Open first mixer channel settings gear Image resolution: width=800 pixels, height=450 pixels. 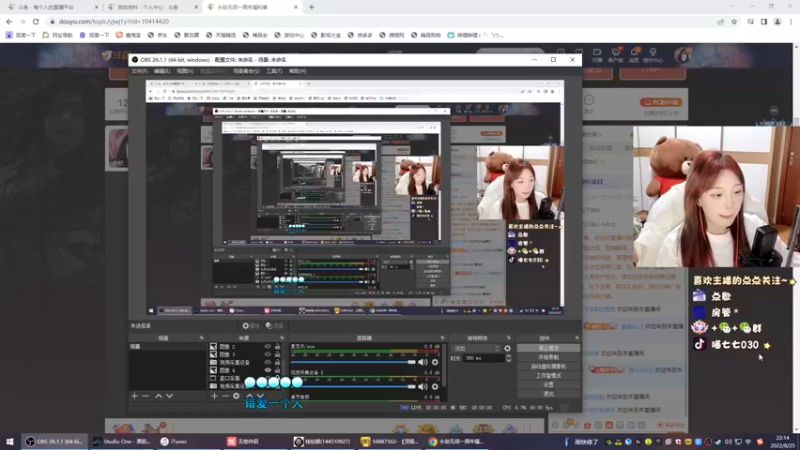pos(435,362)
